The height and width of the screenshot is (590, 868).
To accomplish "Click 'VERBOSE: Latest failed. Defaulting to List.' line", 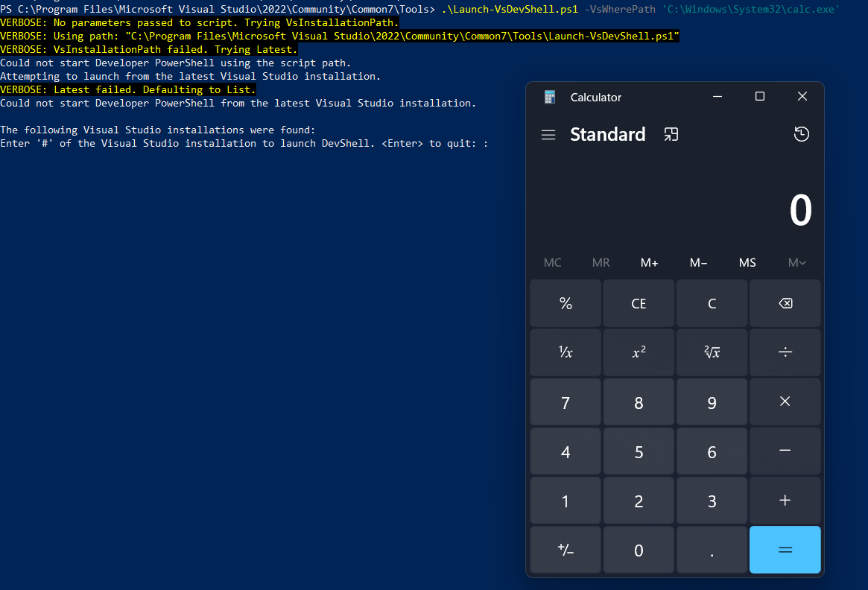I will [128, 89].
